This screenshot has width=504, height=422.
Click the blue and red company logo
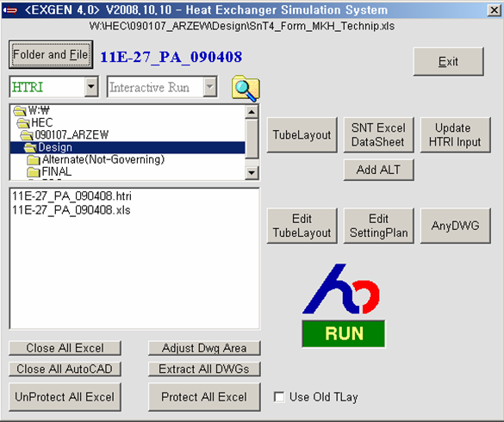click(x=341, y=289)
